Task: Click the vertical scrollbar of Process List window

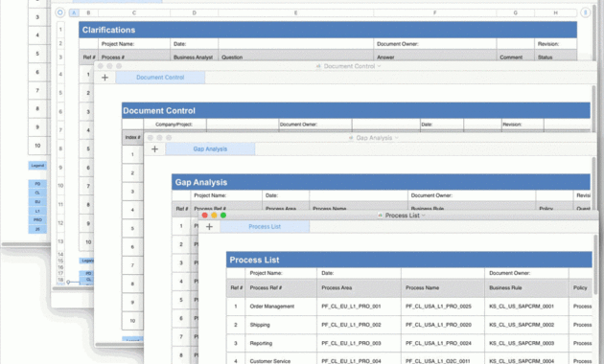Action: pos(595,265)
